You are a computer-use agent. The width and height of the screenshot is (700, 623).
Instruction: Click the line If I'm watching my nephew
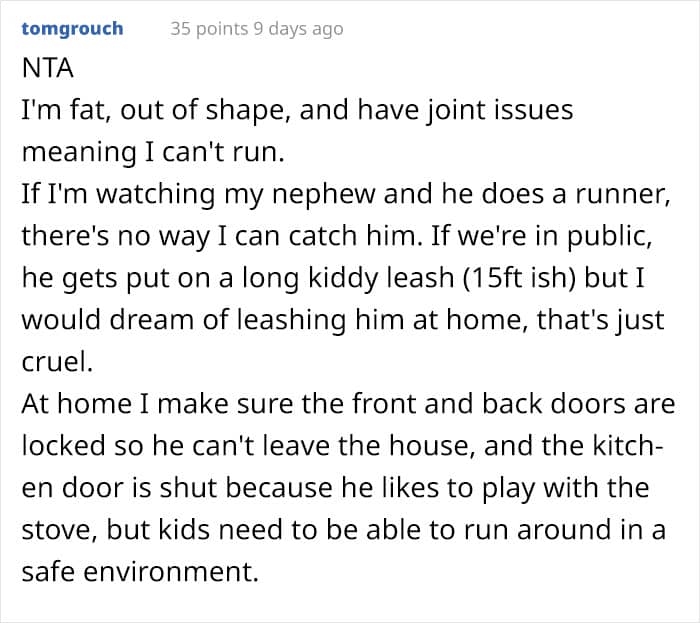coord(346,194)
